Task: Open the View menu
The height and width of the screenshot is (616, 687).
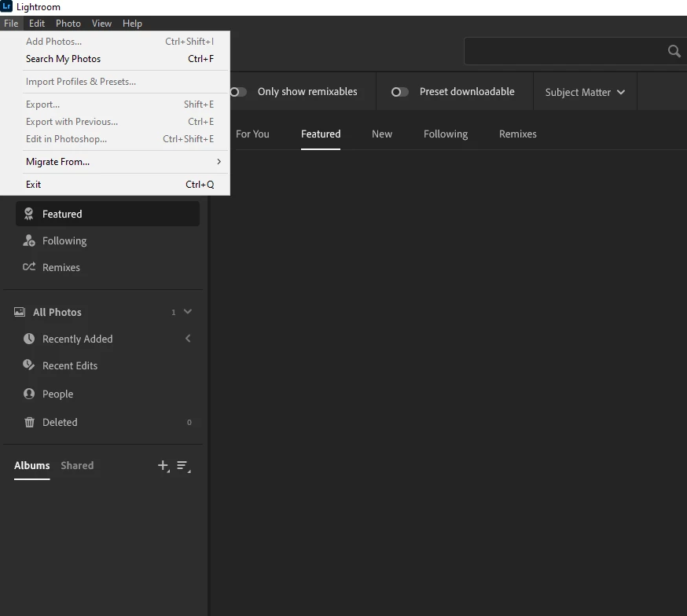Action: tap(101, 24)
